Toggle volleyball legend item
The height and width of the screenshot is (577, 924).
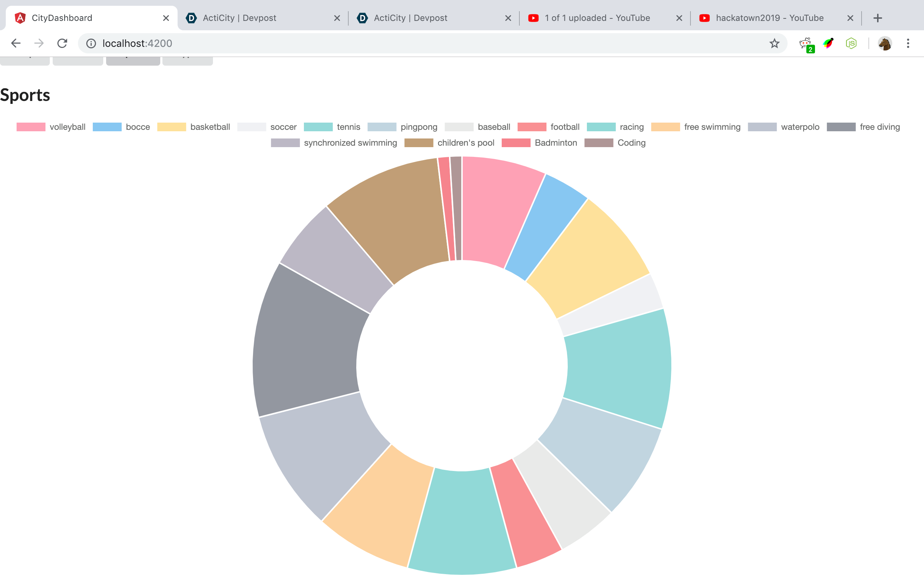67,127
